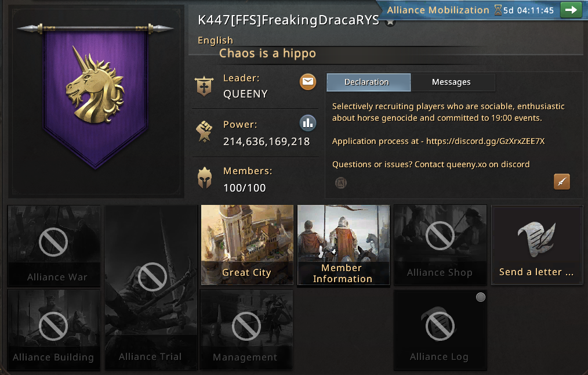The width and height of the screenshot is (588, 375).
Task: Click the Alliance Log notification dot
Action: 480,297
